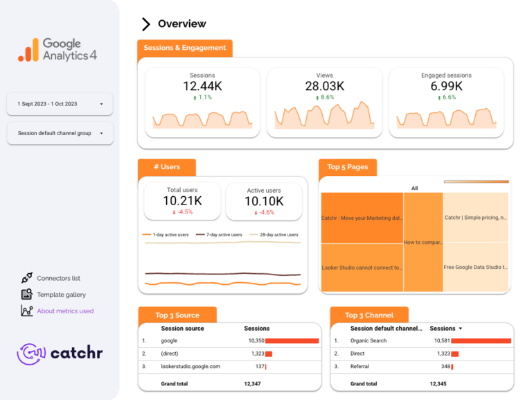Click the Grand total 12,347 value
Image resolution: width=532 pixels, height=400 pixels.
(252, 383)
